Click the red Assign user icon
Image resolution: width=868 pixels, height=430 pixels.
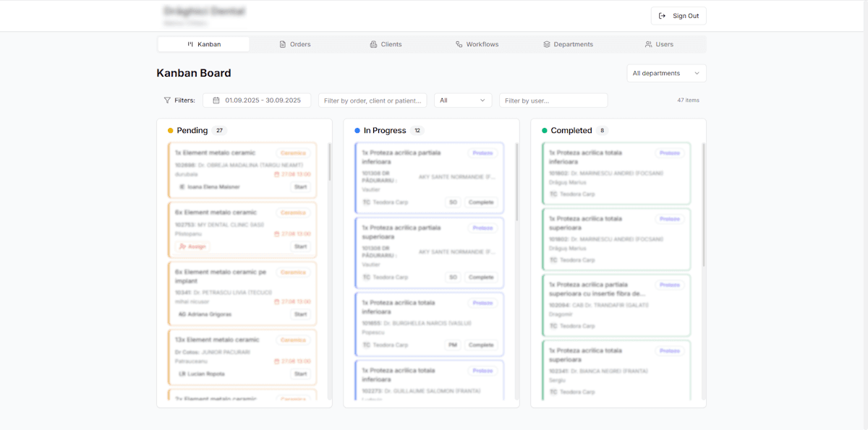pos(182,246)
